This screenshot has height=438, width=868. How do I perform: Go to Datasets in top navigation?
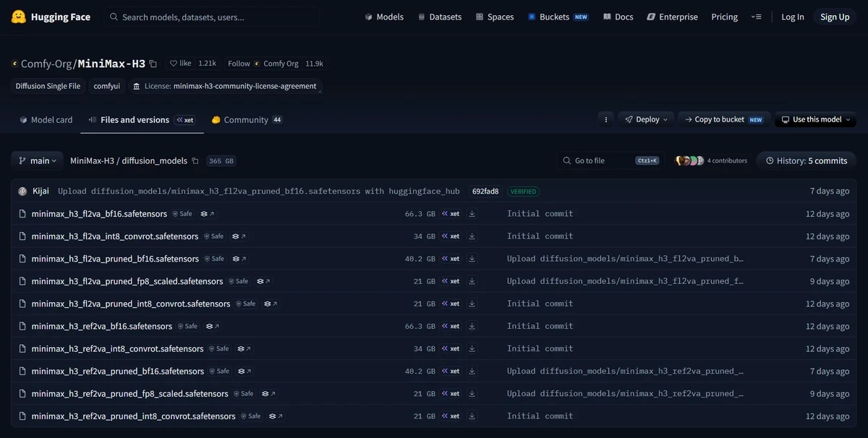(439, 17)
